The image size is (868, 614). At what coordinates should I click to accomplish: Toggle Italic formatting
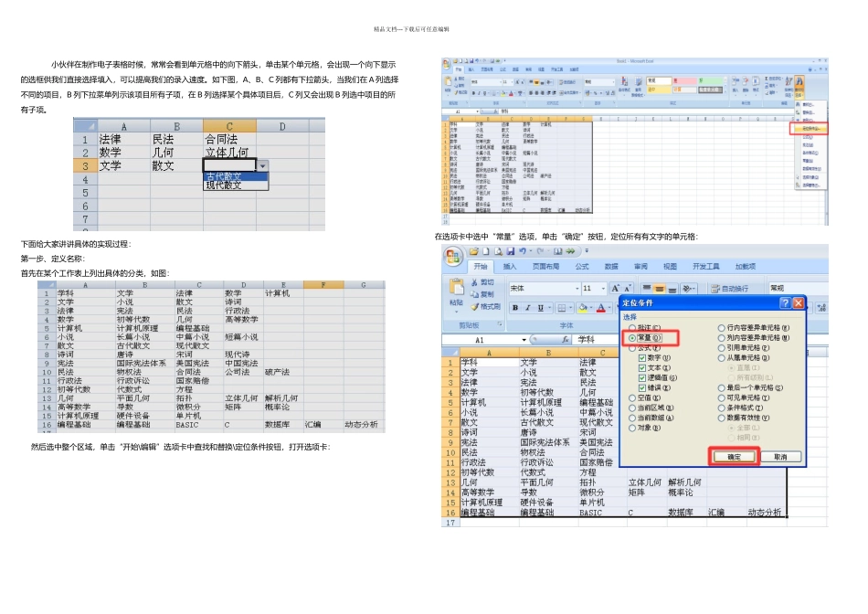pos(528,308)
